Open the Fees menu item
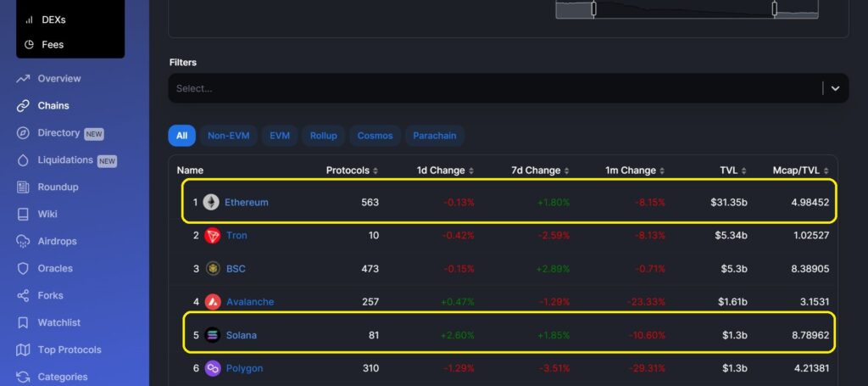 (x=53, y=44)
